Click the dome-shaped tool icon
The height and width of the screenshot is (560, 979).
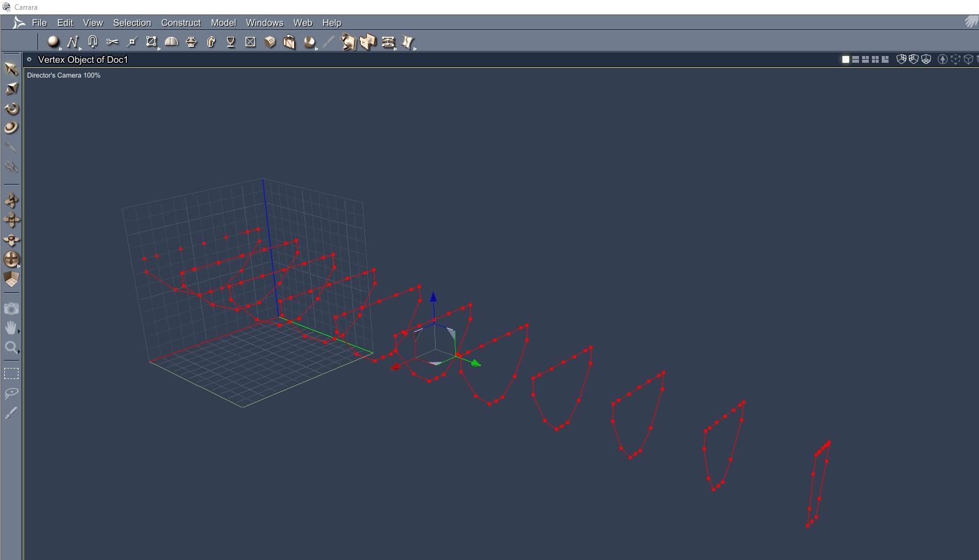171,42
